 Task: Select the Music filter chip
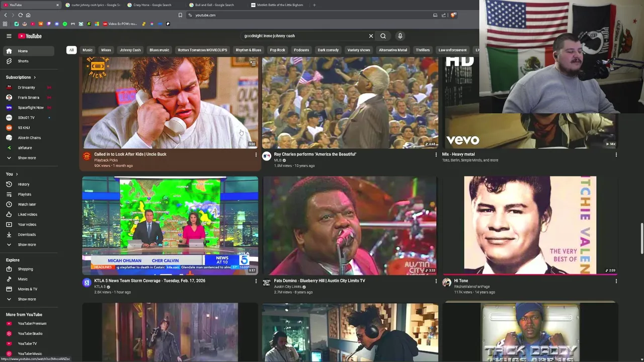tap(88, 50)
